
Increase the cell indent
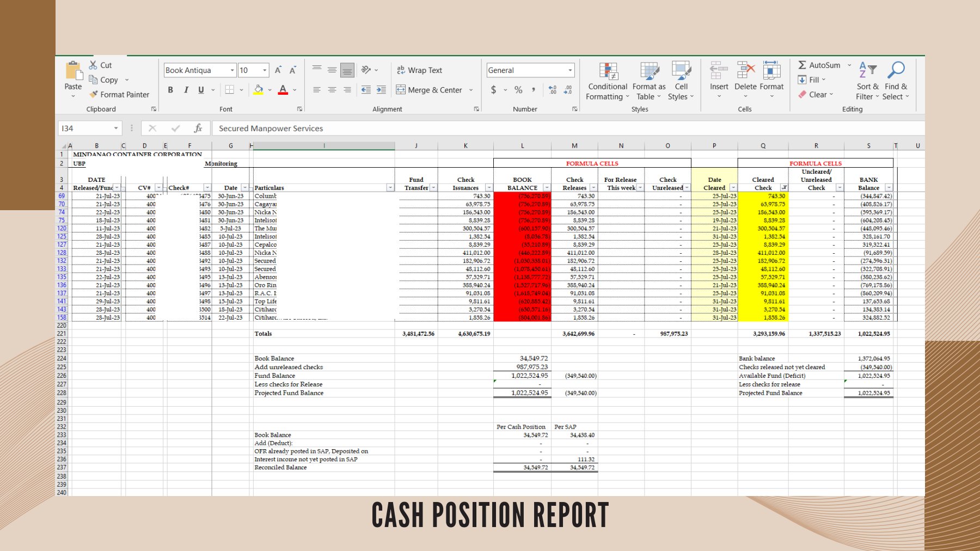pyautogui.click(x=381, y=90)
